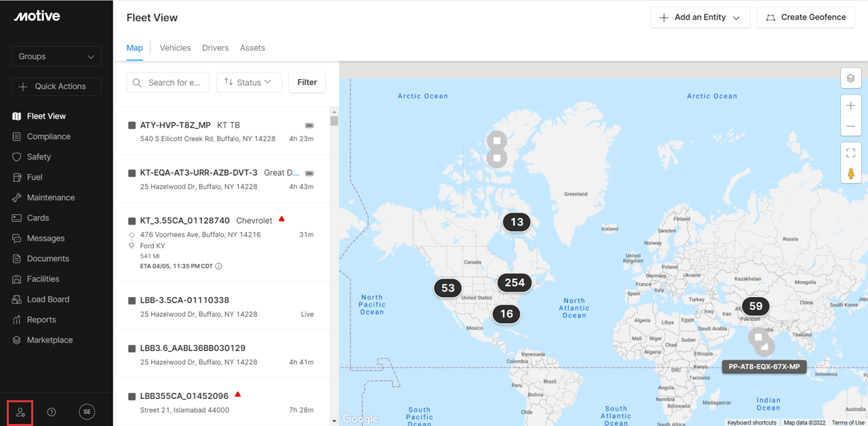Click map cluster marker 254

click(x=515, y=283)
